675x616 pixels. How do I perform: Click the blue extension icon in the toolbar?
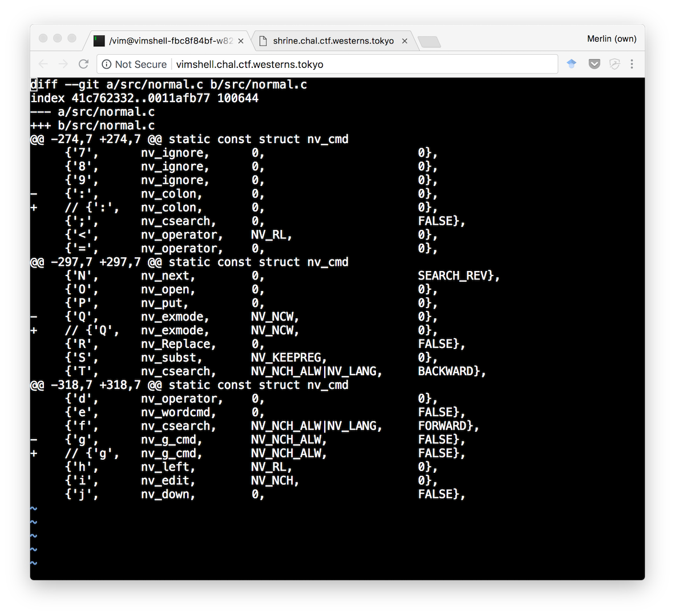tap(571, 64)
